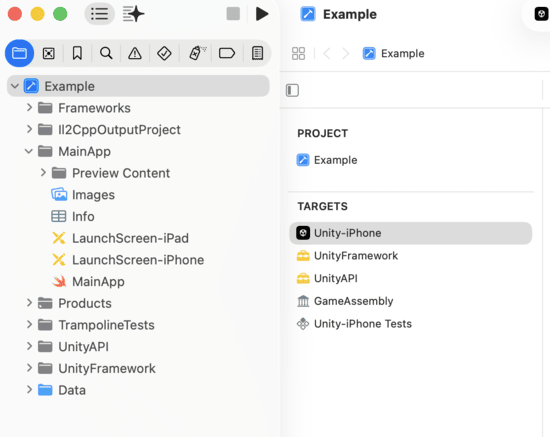Screen dimensions: 550x437
Task: Click the Unity scheme icon at top right
Action: (541, 14)
